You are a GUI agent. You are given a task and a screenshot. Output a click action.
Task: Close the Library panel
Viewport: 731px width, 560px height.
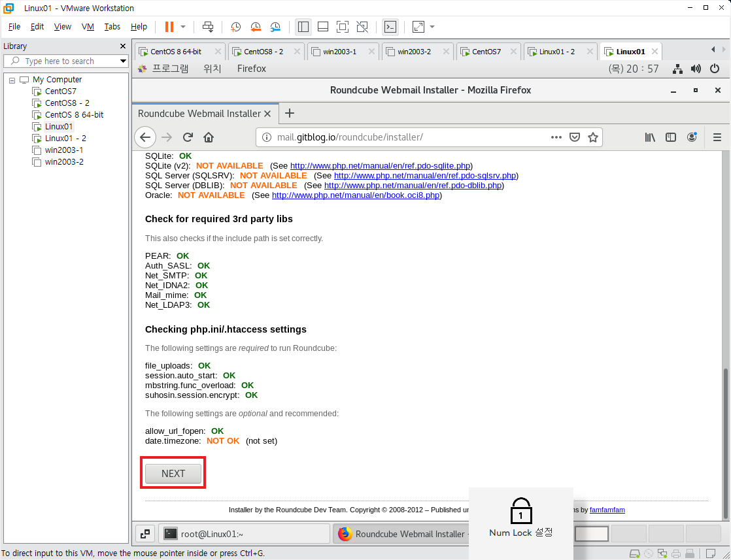(x=123, y=46)
